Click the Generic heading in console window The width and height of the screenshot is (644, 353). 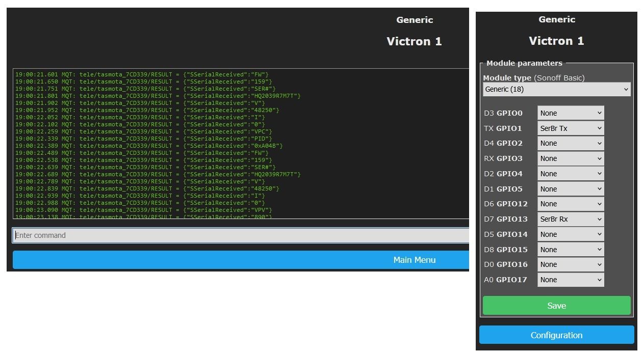(x=415, y=20)
